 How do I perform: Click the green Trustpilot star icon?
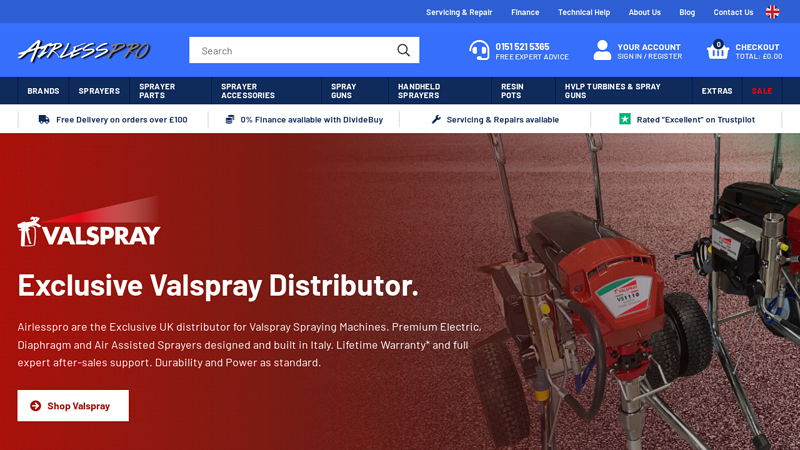pos(624,119)
